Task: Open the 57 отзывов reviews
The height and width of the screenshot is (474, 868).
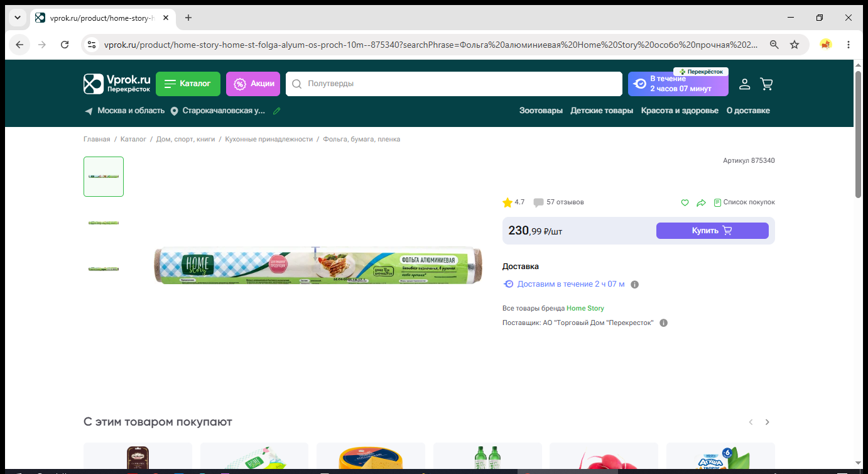Action: point(558,202)
